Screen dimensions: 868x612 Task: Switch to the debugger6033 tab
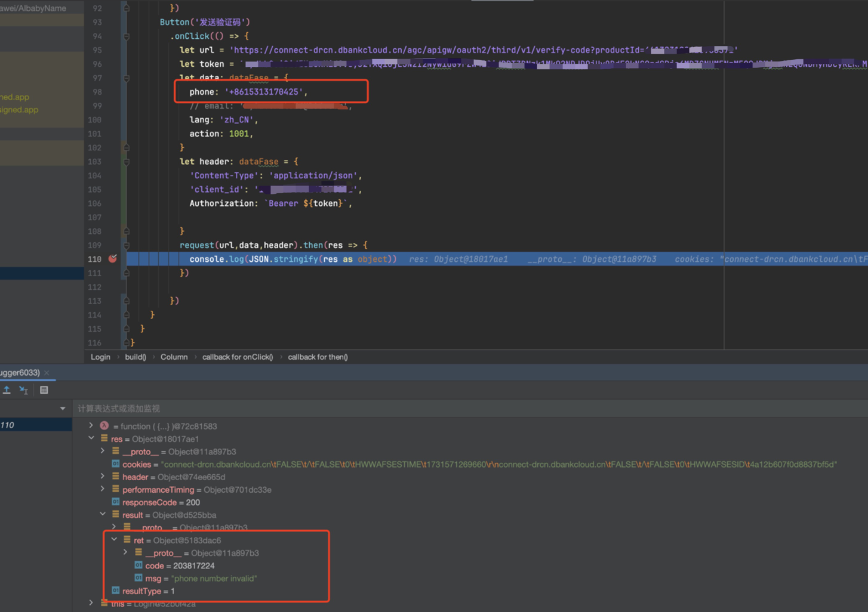20,373
